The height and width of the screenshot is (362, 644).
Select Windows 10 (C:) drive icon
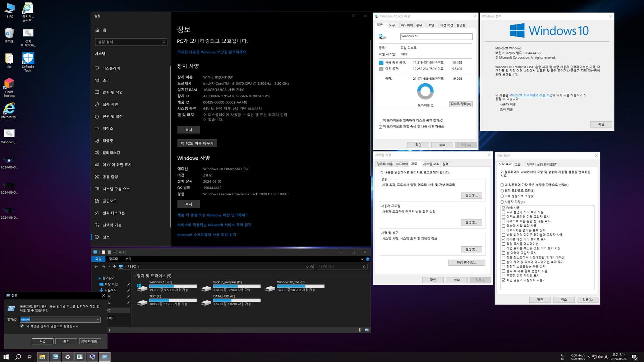[142, 287]
